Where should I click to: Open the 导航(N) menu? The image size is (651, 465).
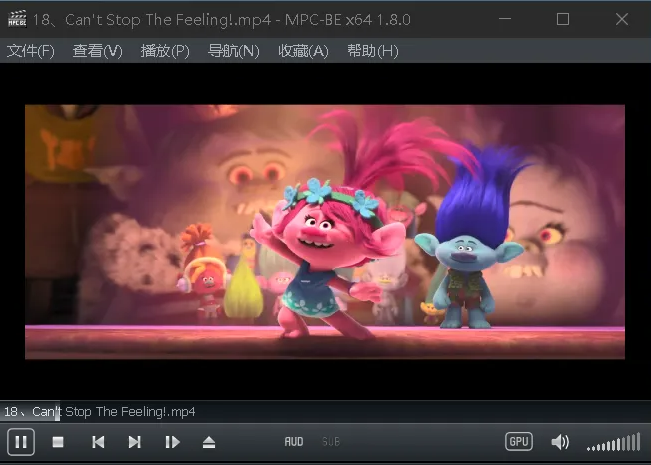233,51
